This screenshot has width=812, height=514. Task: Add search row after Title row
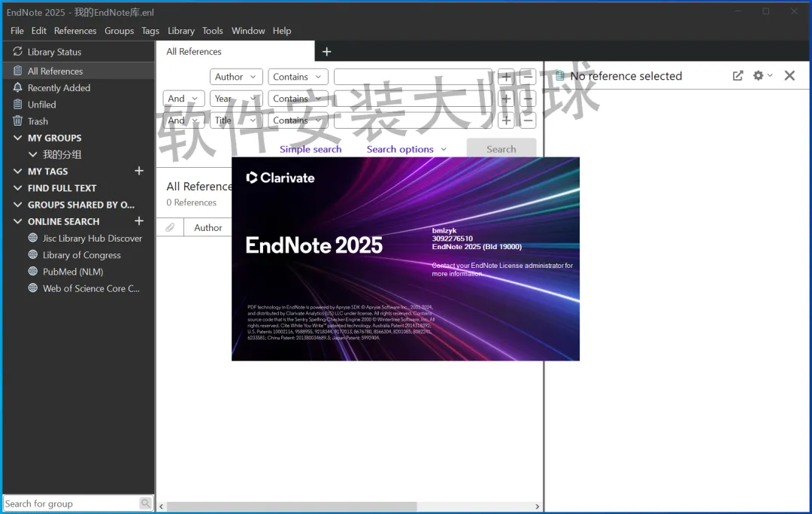click(506, 120)
